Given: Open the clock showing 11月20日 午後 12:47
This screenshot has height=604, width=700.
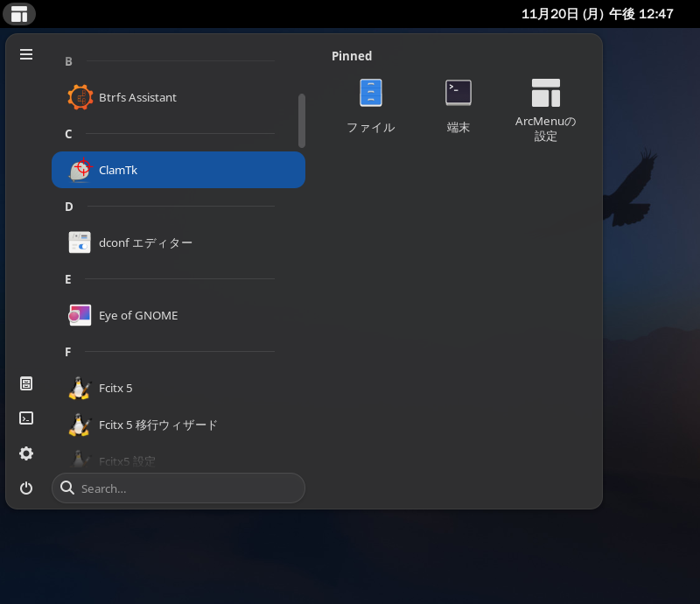Looking at the screenshot, I should pos(598,14).
